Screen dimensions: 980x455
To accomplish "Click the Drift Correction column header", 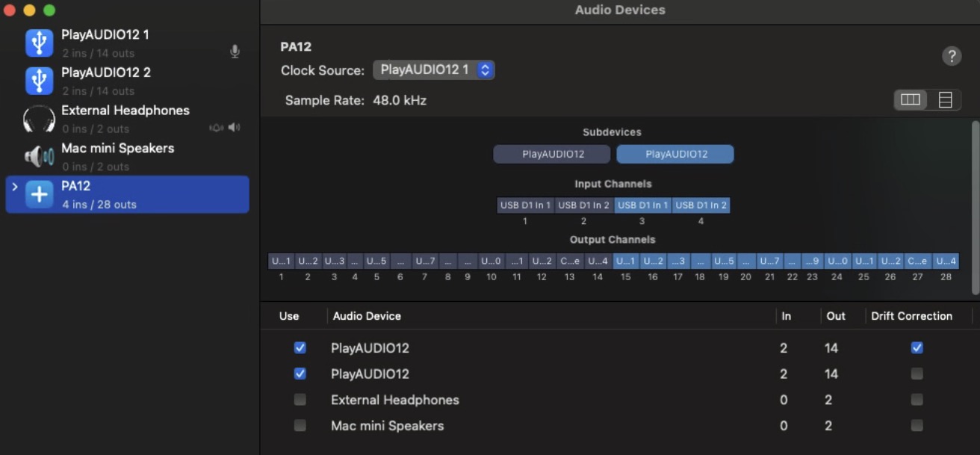I will pos(911,316).
